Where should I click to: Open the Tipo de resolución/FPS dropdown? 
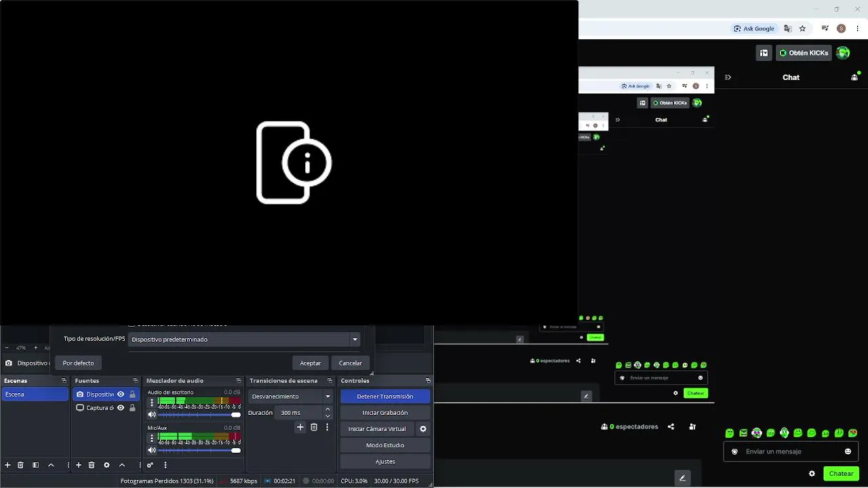point(243,340)
